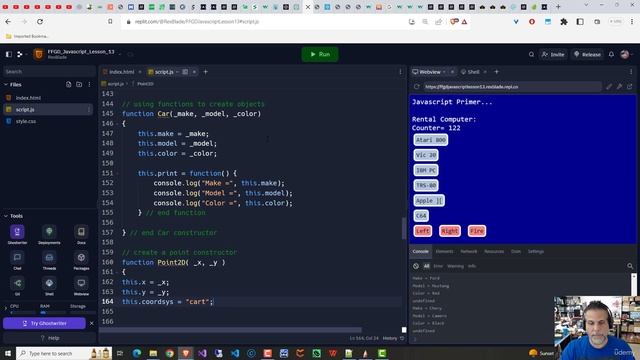Search the console with magnifier icon

pyautogui.click(x=630, y=266)
